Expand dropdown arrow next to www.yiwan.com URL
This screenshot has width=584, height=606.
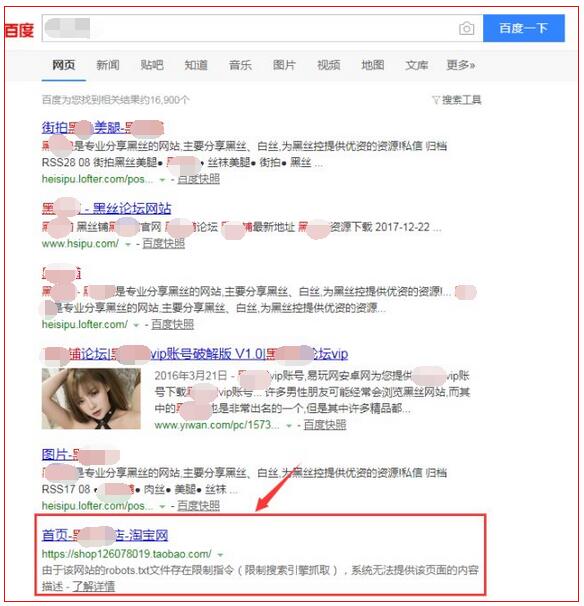coord(289,426)
